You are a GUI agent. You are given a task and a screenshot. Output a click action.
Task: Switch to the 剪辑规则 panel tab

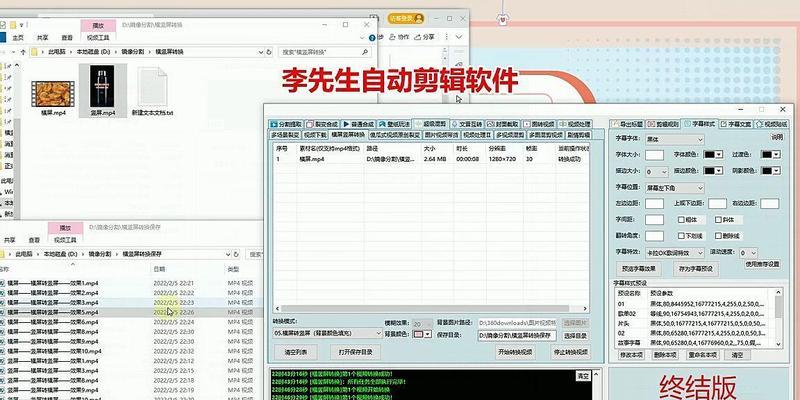[x=663, y=124]
